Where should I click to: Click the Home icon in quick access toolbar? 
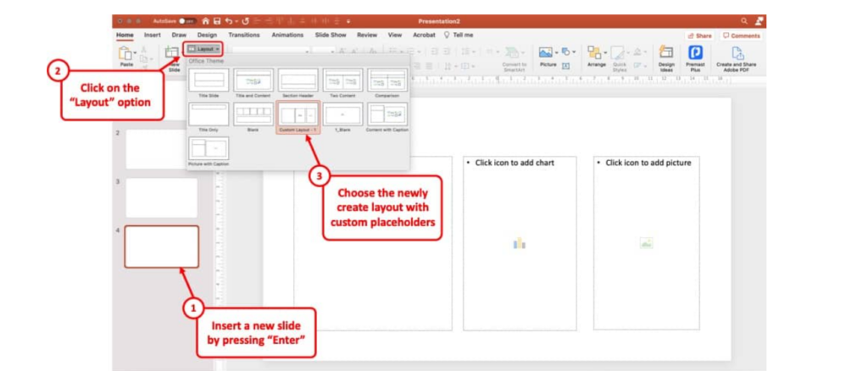coord(205,20)
